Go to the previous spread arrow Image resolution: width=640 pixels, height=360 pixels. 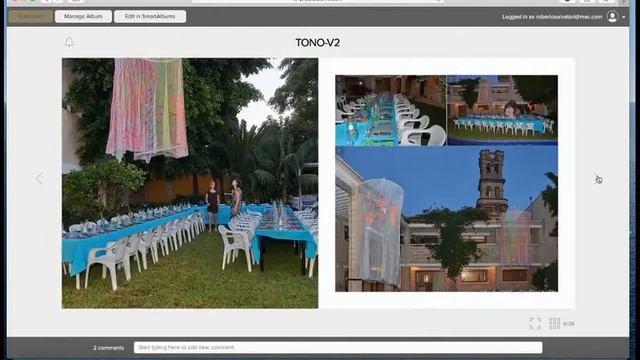39,178
